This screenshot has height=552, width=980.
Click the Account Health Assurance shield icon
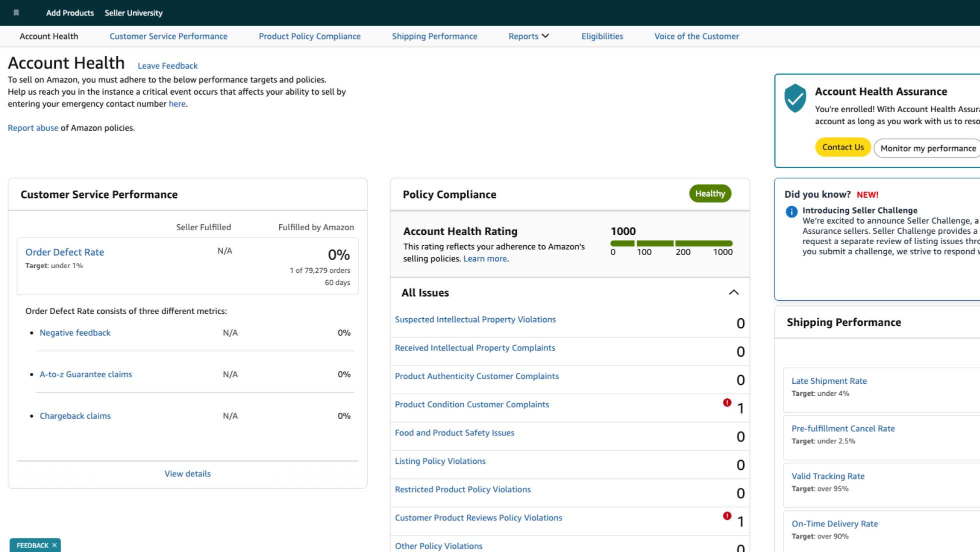pos(795,98)
